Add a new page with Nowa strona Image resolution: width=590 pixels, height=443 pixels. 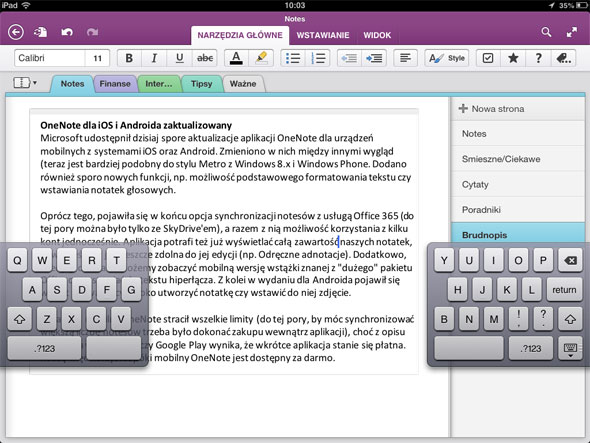coord(518,109)
